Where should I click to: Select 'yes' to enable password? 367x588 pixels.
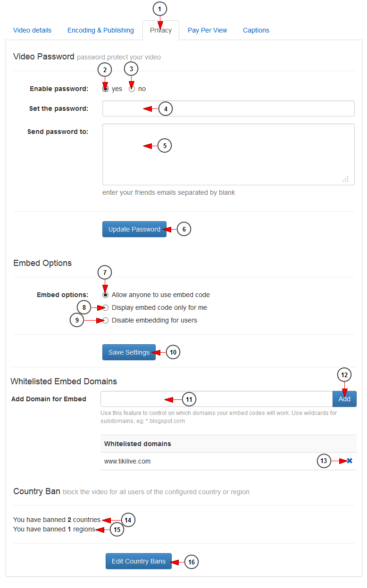(106, 89)
